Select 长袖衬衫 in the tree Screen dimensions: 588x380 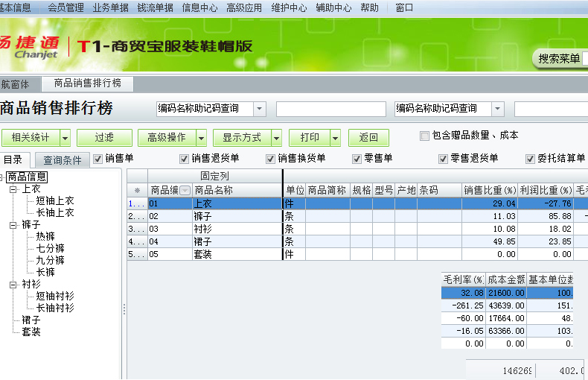tap(55, 308)
